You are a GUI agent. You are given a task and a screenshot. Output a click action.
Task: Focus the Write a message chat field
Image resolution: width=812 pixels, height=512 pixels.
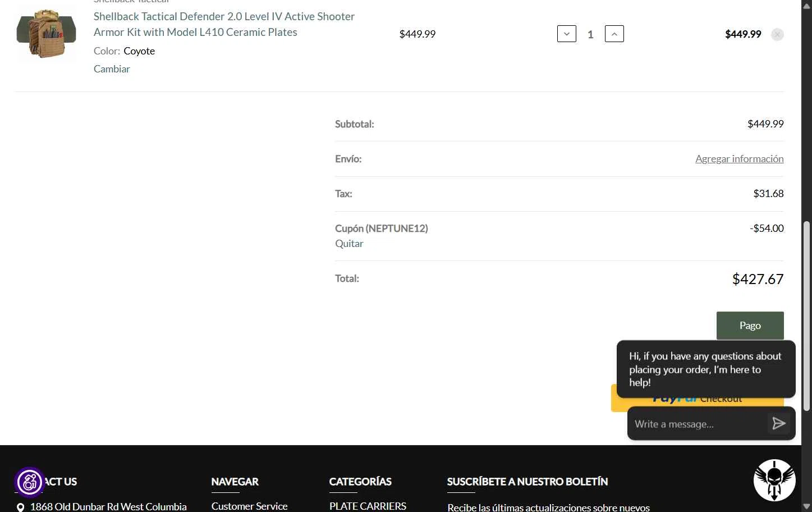[698, 424]
